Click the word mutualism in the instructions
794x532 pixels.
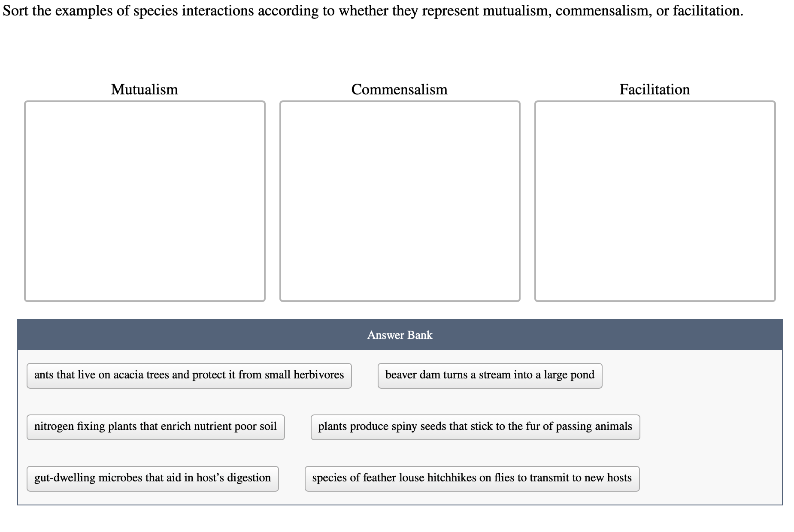516,11
